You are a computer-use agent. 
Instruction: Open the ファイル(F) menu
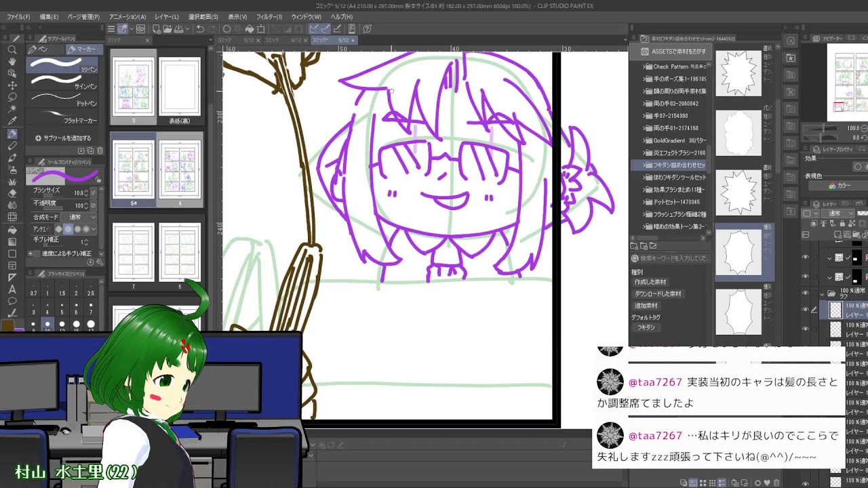(x=18, y=16)
